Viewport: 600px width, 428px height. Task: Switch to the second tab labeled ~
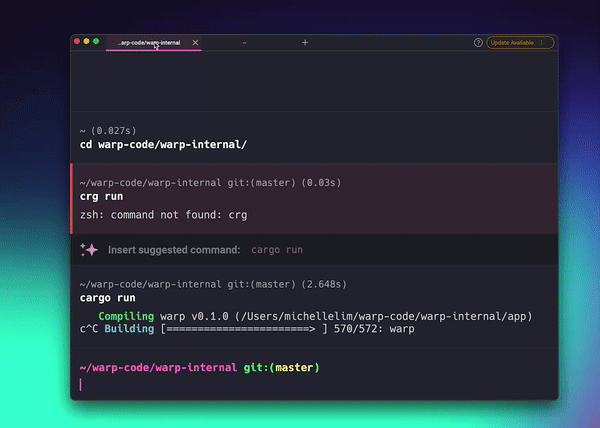(x=245, y=42)
